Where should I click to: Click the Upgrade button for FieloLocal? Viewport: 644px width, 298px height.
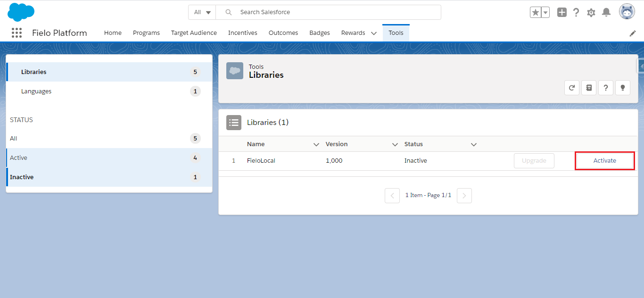coord(534,161)
